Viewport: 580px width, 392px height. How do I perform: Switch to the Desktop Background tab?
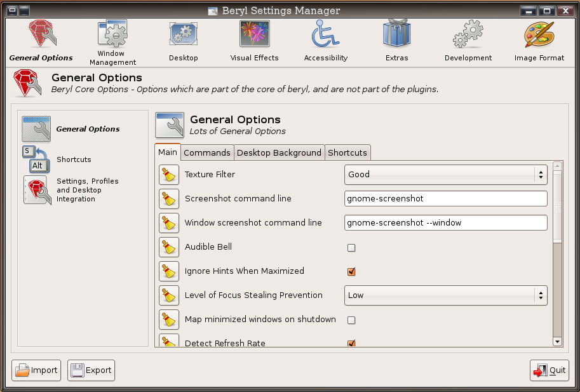280,152
